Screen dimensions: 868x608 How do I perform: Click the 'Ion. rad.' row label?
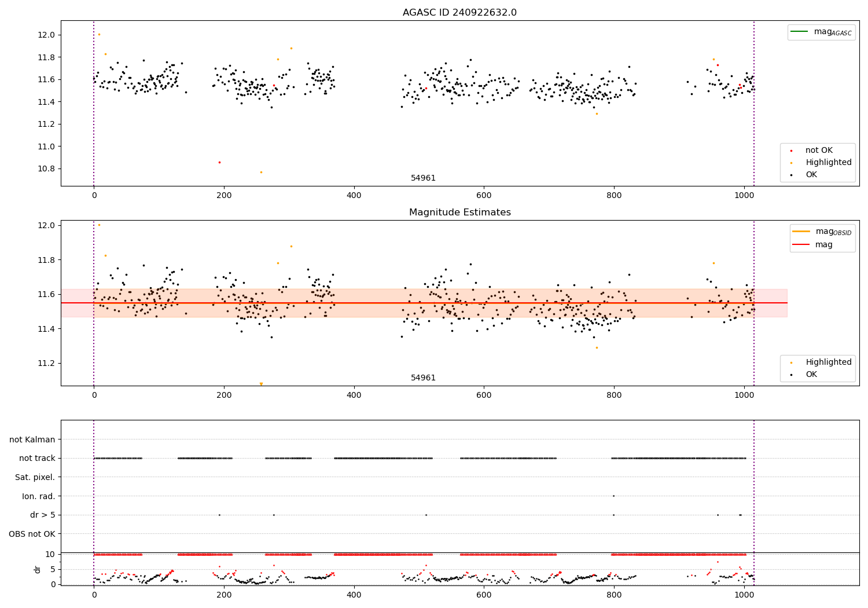pos(39,496)
